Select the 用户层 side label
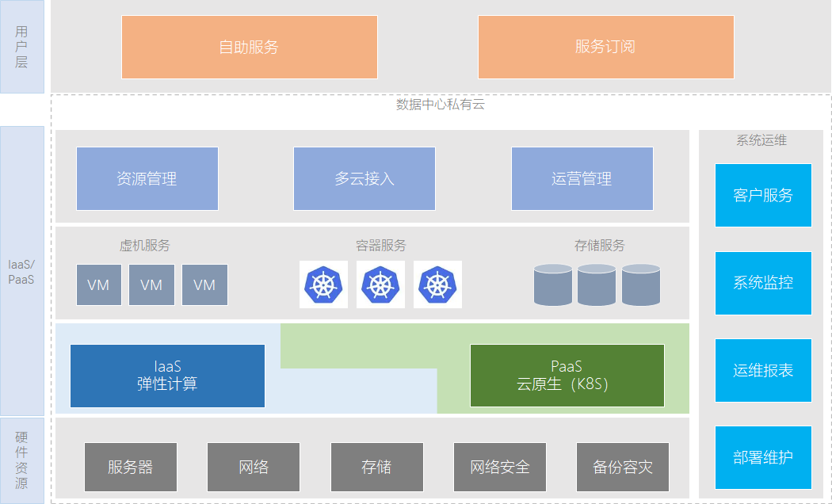 21,47
